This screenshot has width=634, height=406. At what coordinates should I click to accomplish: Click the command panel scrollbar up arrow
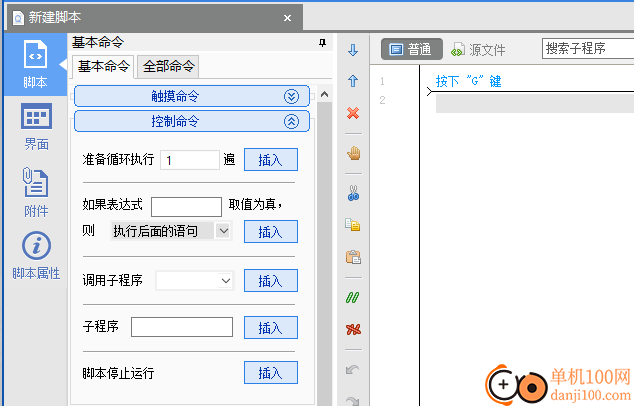(x=324, y=95)
